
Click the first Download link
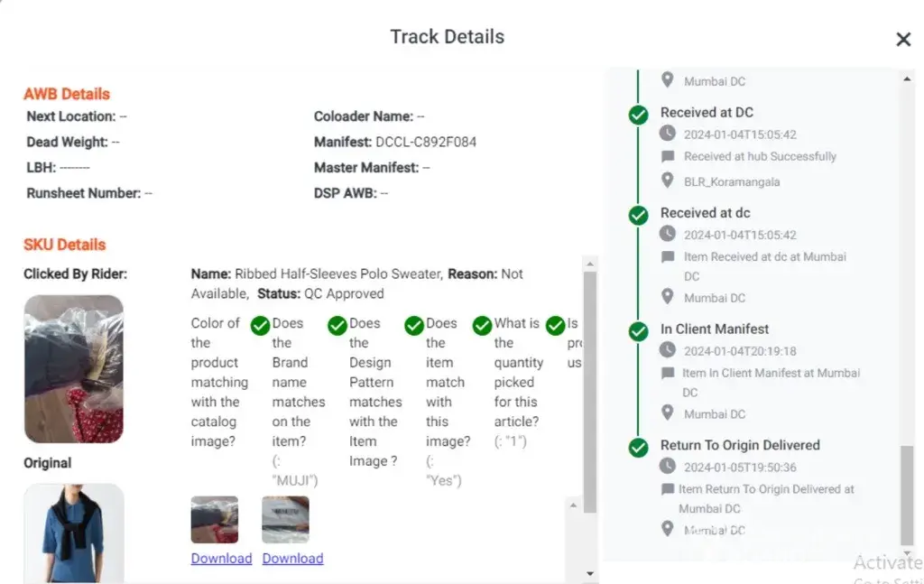click(221, 559)
